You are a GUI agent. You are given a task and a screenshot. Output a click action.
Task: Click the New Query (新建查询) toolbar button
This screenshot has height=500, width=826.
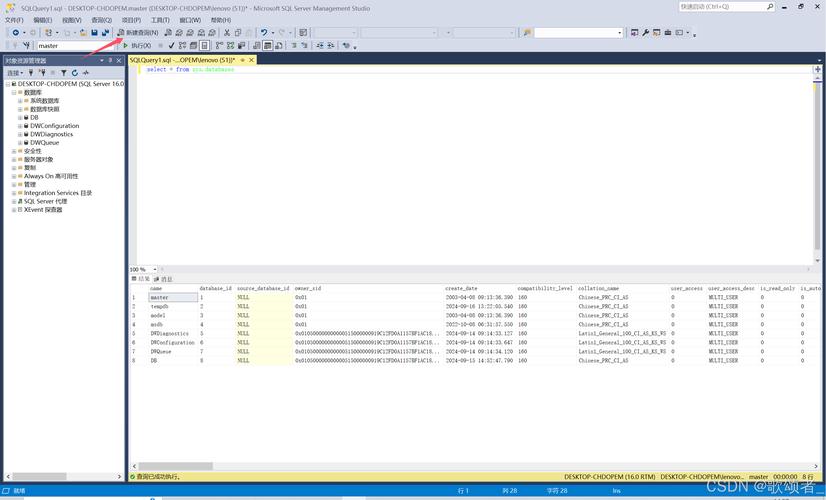138,33
